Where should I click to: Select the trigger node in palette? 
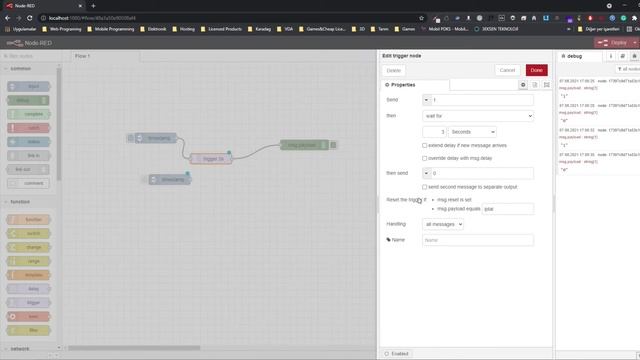[x=29, y=302]
